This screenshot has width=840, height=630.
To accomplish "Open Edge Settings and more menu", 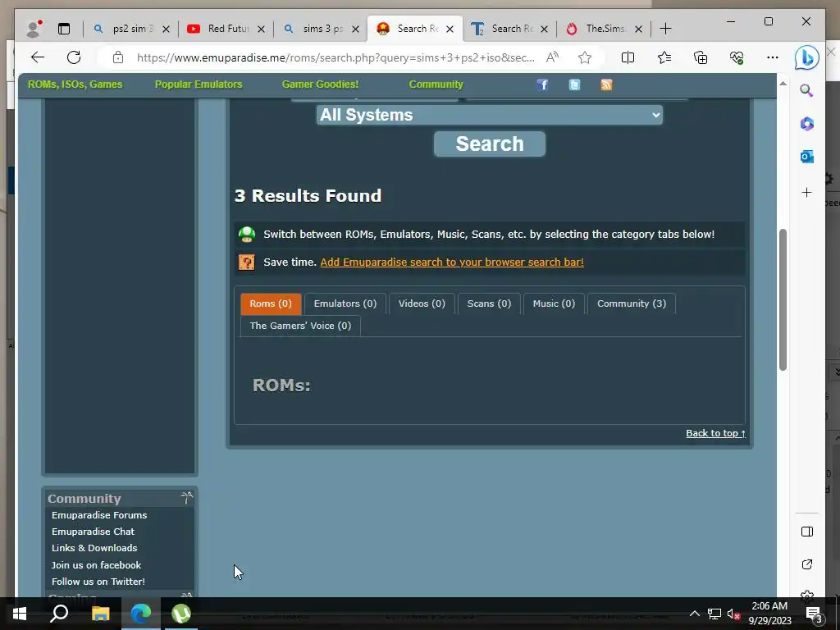I will coord(773,57).
